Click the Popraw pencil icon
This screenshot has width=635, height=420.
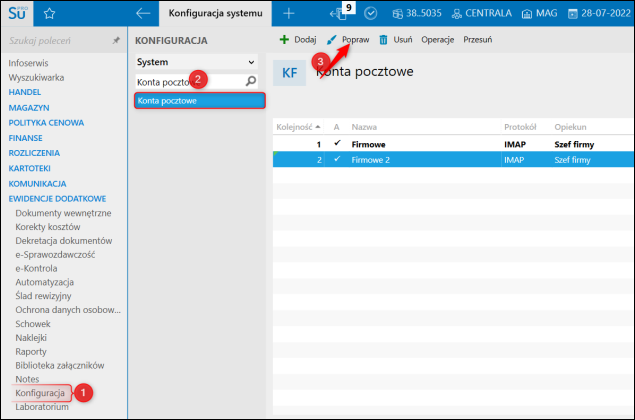pos(332,39)
